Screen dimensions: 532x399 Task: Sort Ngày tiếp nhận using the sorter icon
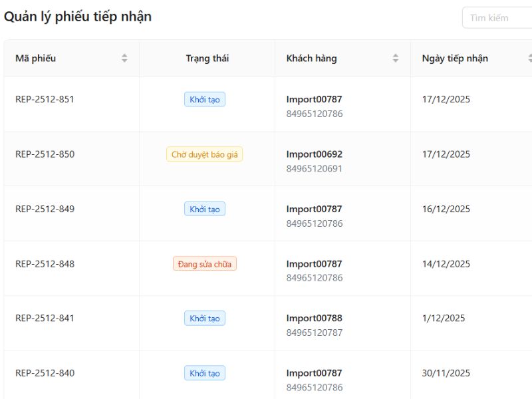click(x=530, y=58)
